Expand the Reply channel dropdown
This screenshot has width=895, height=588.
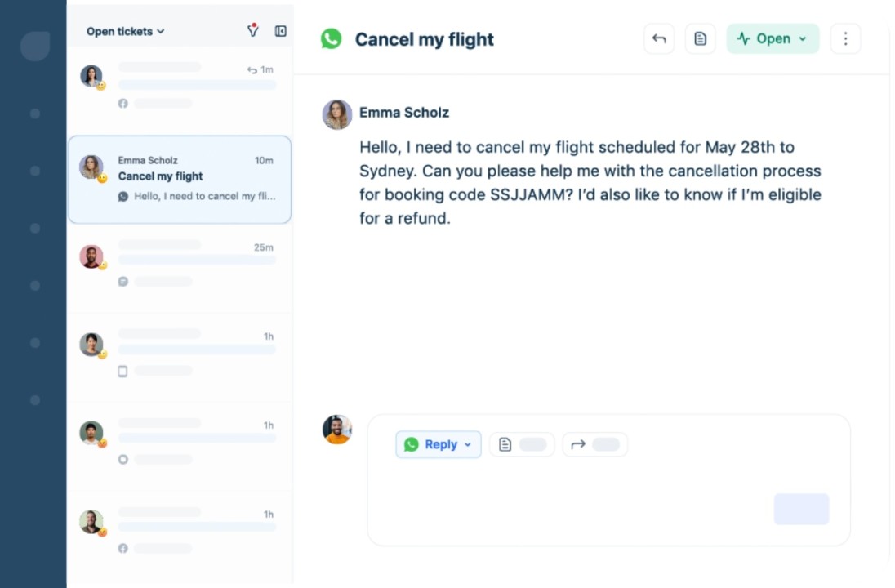click(439, 444)
